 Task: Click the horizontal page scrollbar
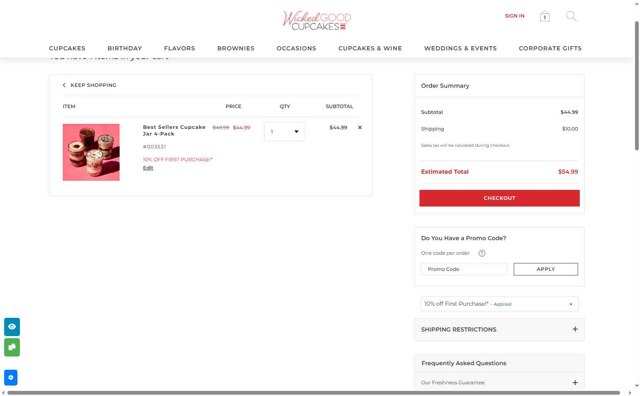(313, 393)
